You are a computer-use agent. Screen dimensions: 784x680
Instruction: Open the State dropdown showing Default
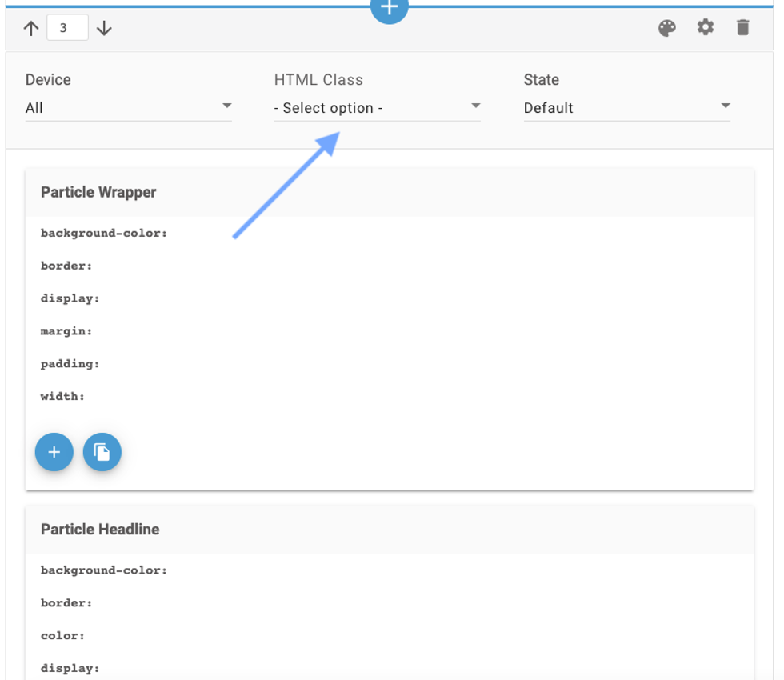point(626,107)
